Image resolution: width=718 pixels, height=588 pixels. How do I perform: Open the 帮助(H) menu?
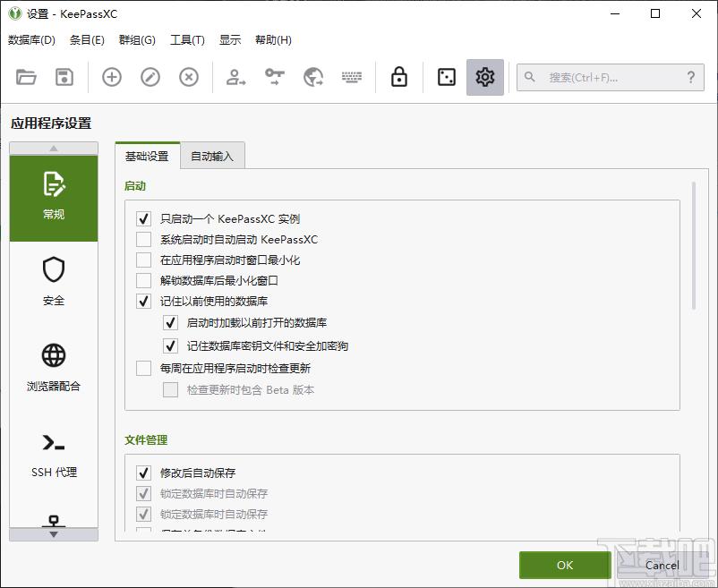click(273, 40)
